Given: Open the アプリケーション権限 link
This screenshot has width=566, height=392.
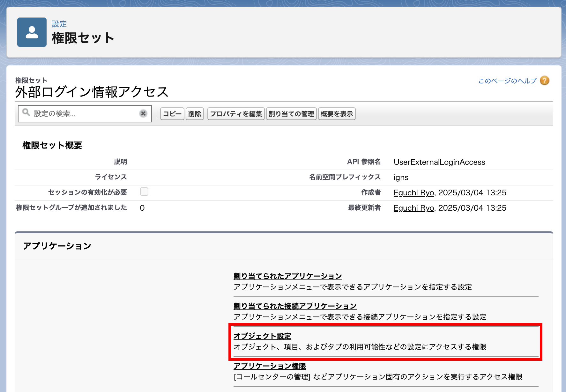Looking at the screenshot, I should 270,366.
